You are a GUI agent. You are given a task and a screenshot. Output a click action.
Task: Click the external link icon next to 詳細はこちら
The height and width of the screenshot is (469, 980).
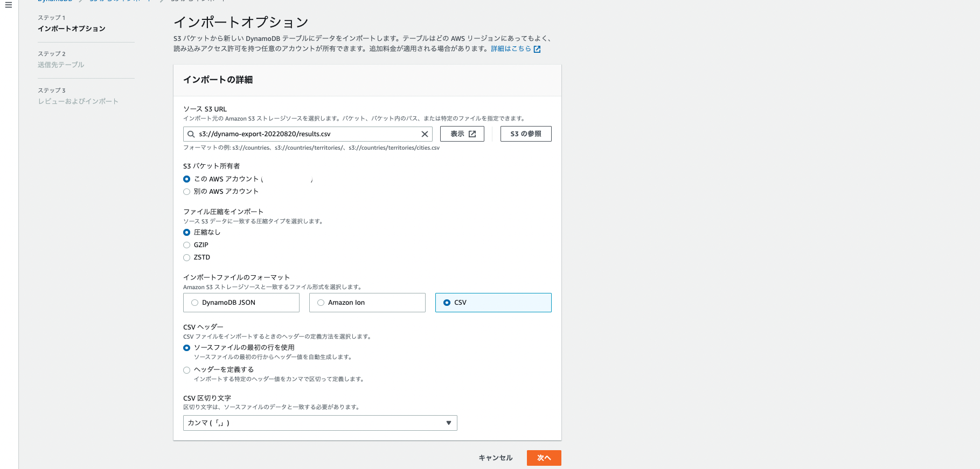[x=537, y=49]
